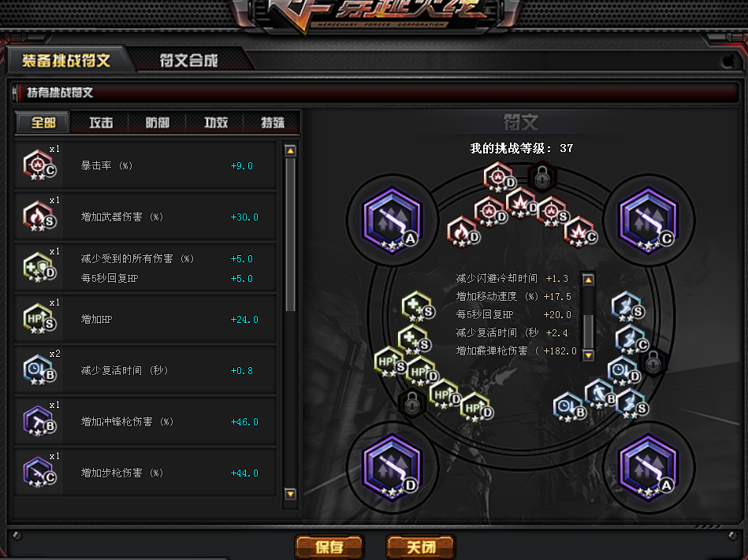Click the bottom-right large A-rank weapon rune slot

648,467
